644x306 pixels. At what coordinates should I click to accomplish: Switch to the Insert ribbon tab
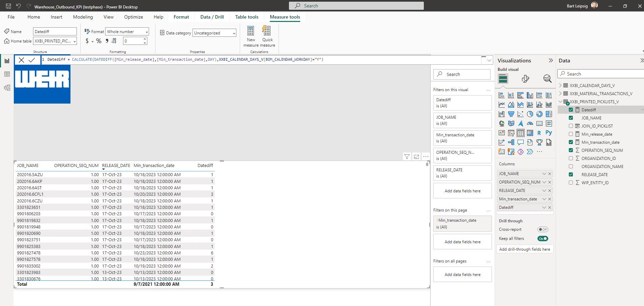coord(56,17)
